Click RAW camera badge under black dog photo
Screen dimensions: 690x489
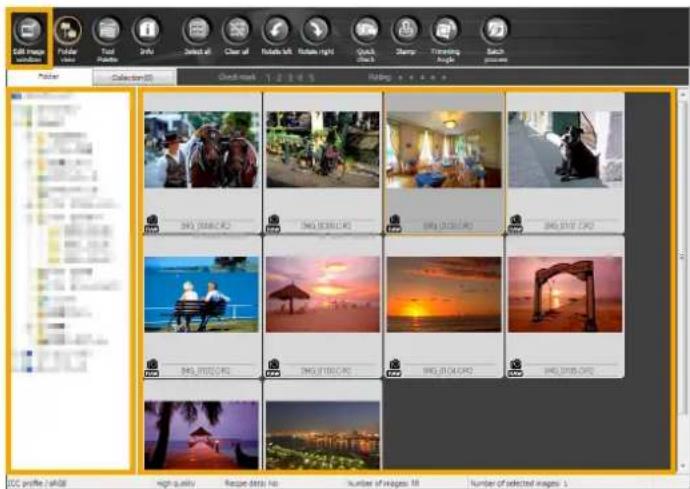[x=515, y=224]
